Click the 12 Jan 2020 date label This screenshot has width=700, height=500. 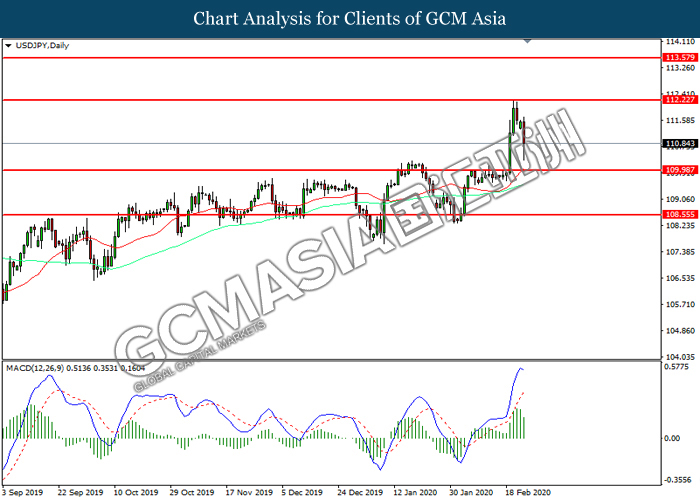click(415, 492)
